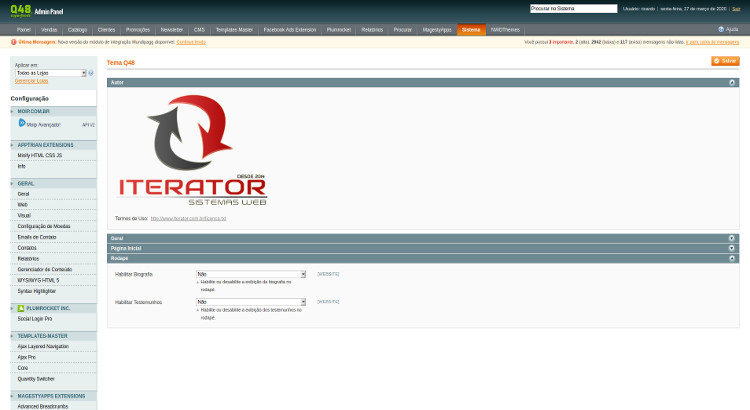Click the Iterator Sistemas Web logo
750x410 pixels.
tap(193, 150)
